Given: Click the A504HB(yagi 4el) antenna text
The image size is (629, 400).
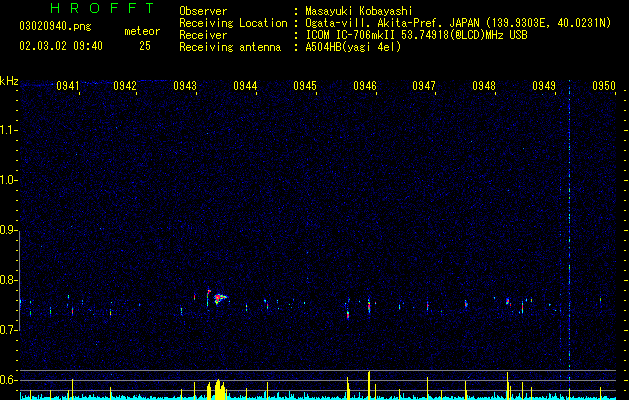Looking at the screenshot, I should (353, 47).
